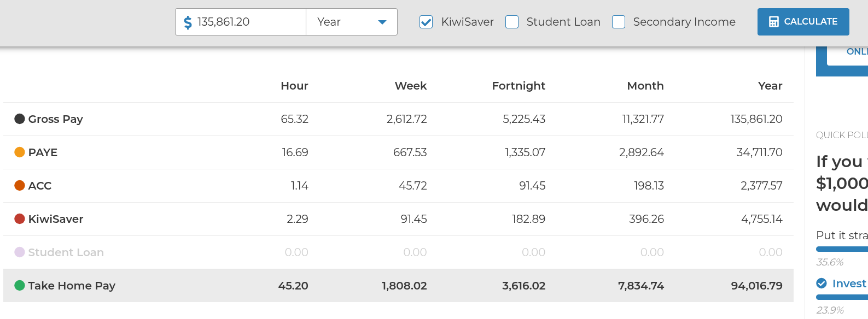Select the Invest poll option
The height and width of the screenshot is (319, 868).
pyautogui.click(x=849, y=283)
